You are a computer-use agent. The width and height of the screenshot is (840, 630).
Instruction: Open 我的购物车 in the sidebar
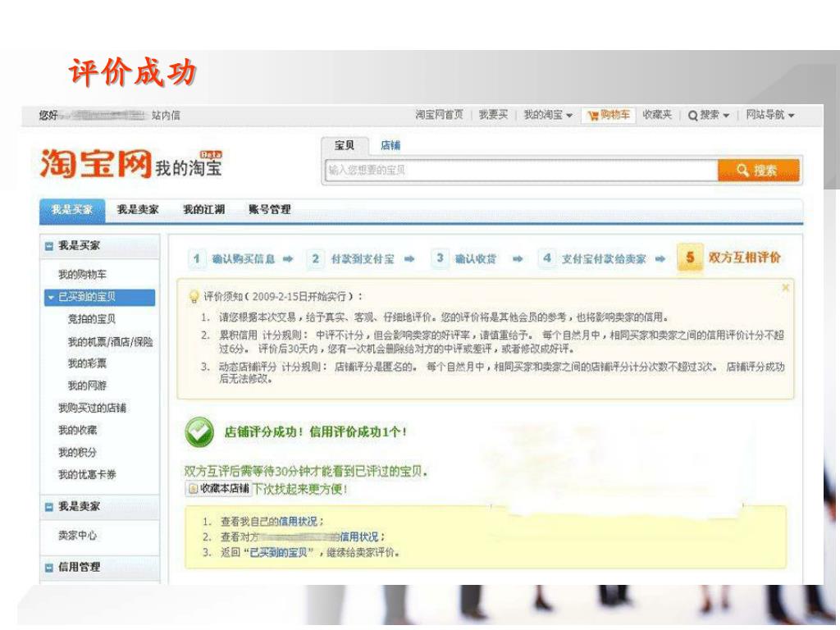82,274
